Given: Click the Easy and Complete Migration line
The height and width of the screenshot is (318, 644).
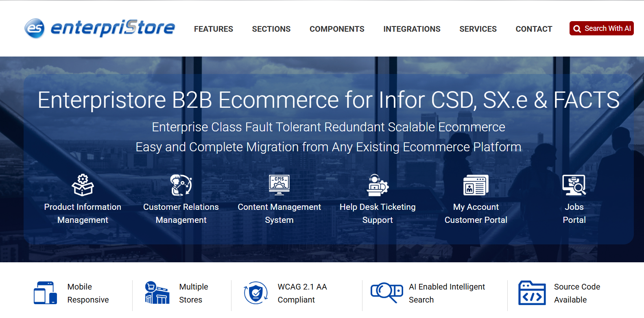Looking at the screenshot, I should click(x=328, y=147).
